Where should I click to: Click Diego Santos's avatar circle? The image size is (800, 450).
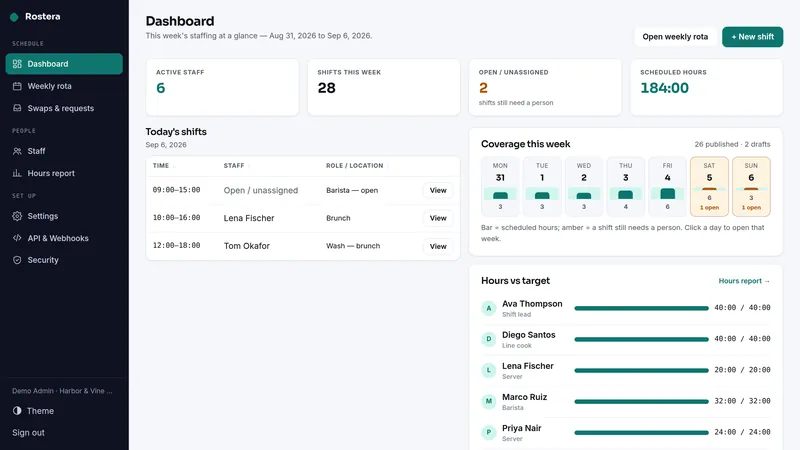click(489, 339)
